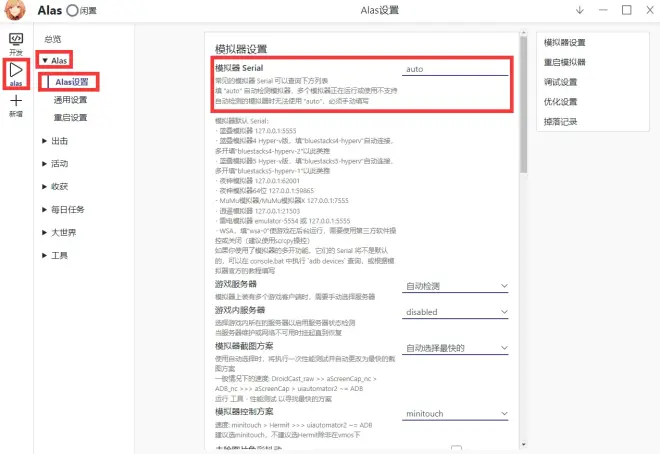
Task: Click the 游戏内服务器 label
Action: tap(240, 310)
